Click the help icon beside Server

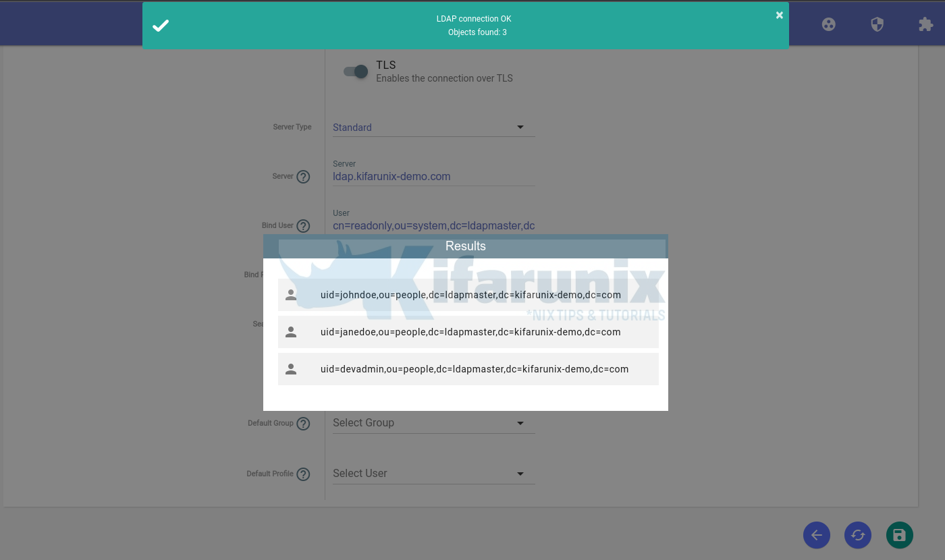click(x=303, y=177)
